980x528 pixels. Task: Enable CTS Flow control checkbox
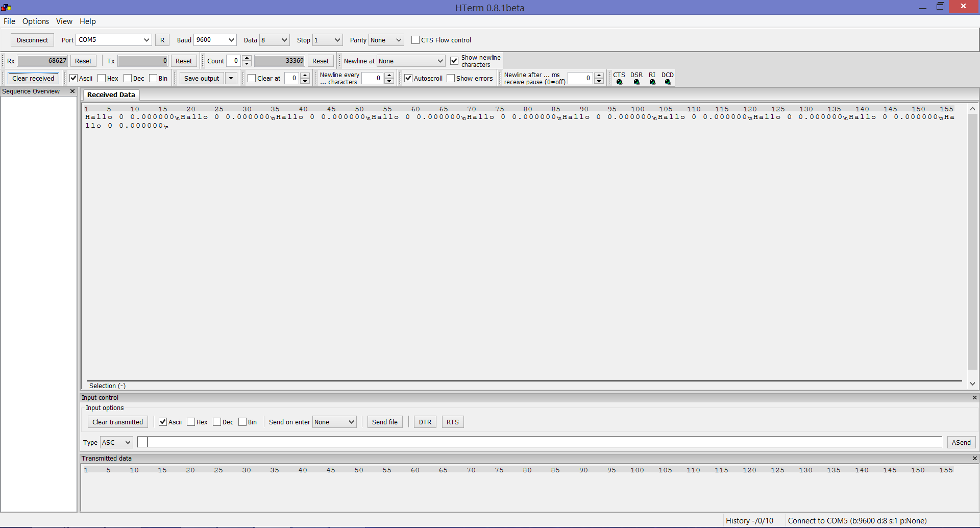[415, 40]
